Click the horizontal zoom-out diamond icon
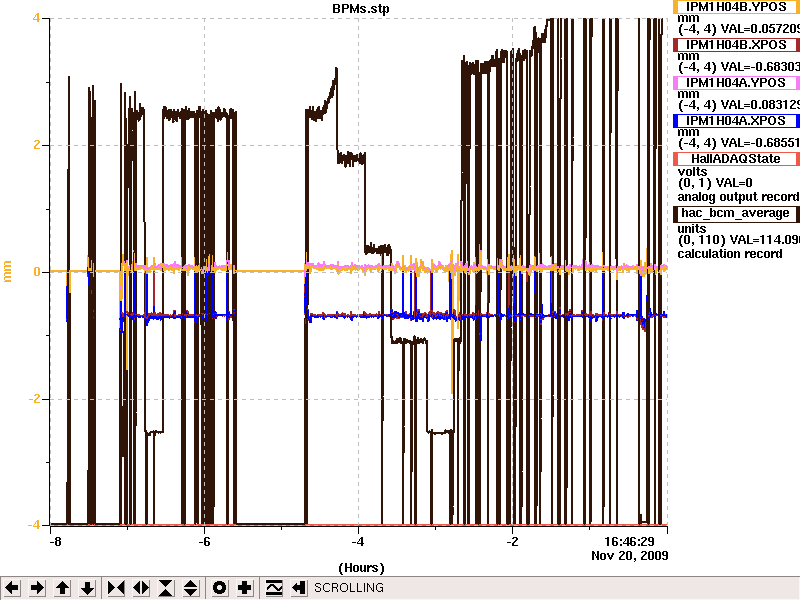Image resolution: width=800 pixels, height=600 pixels. pos(141,588)
